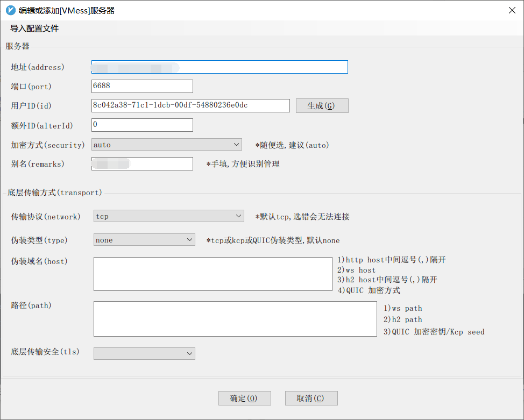Screen dimensions: 524x420
Task: Click the 生成(G) button to generate new ID
Action: (321, 105)
